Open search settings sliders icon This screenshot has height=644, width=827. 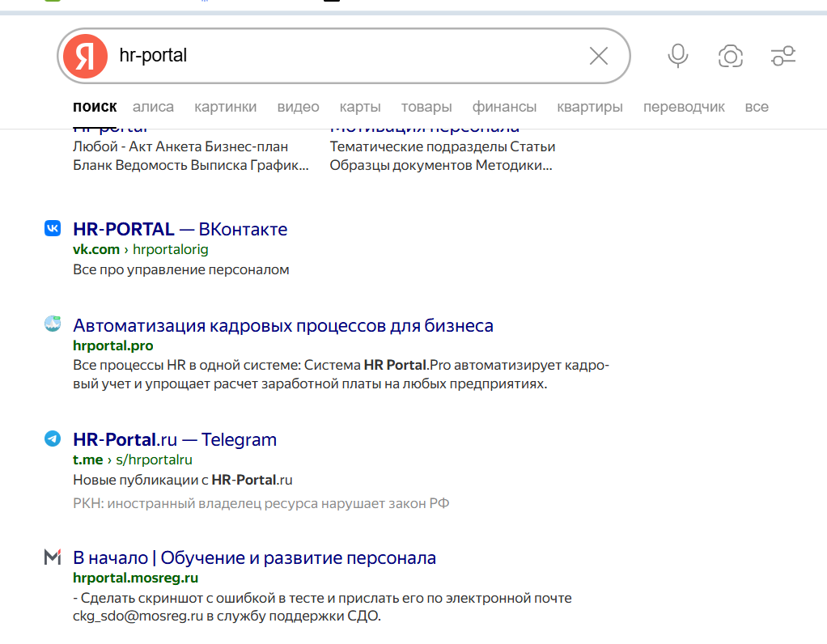[x=783, y=56]
